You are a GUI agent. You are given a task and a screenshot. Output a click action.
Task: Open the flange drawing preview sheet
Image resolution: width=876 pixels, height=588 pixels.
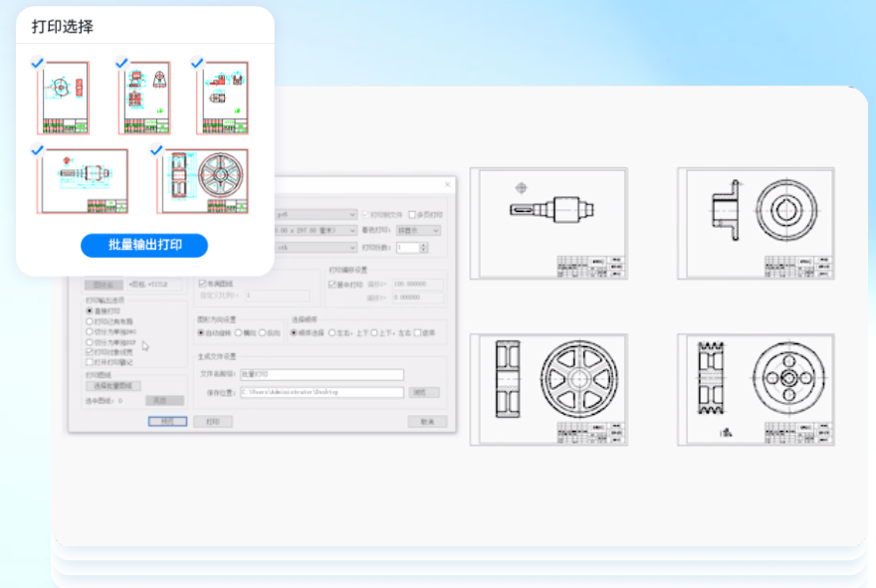[756, 224]
